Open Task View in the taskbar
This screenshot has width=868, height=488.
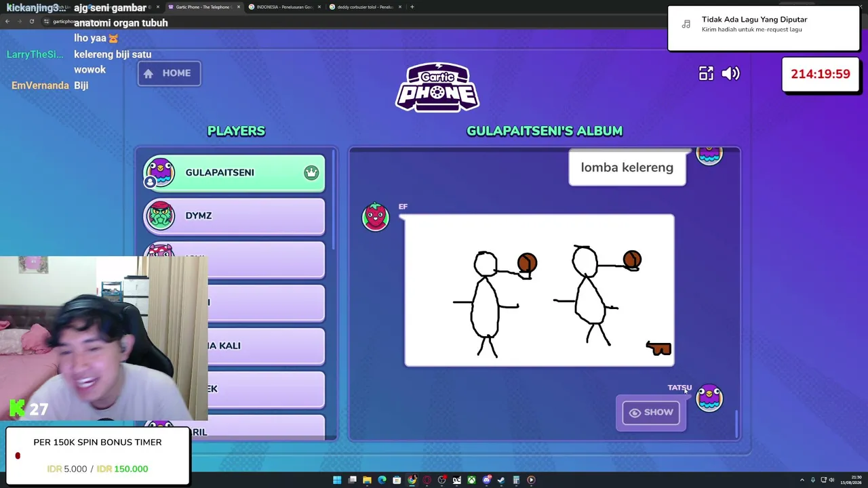tap(352, 480)
